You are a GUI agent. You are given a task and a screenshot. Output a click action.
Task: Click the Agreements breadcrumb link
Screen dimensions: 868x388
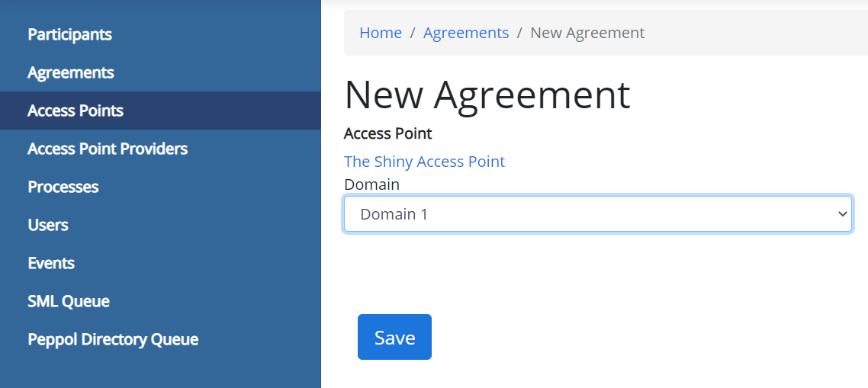click(x=466, y=33)
